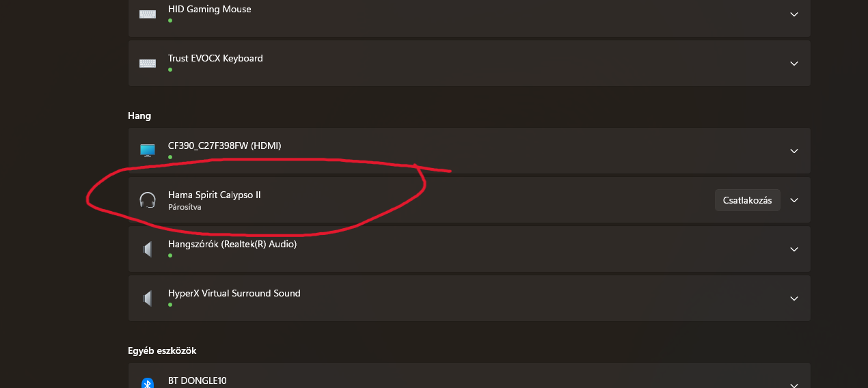Click the HyperX Virtual Surround Sound speaker icon

tap(147, 299)
